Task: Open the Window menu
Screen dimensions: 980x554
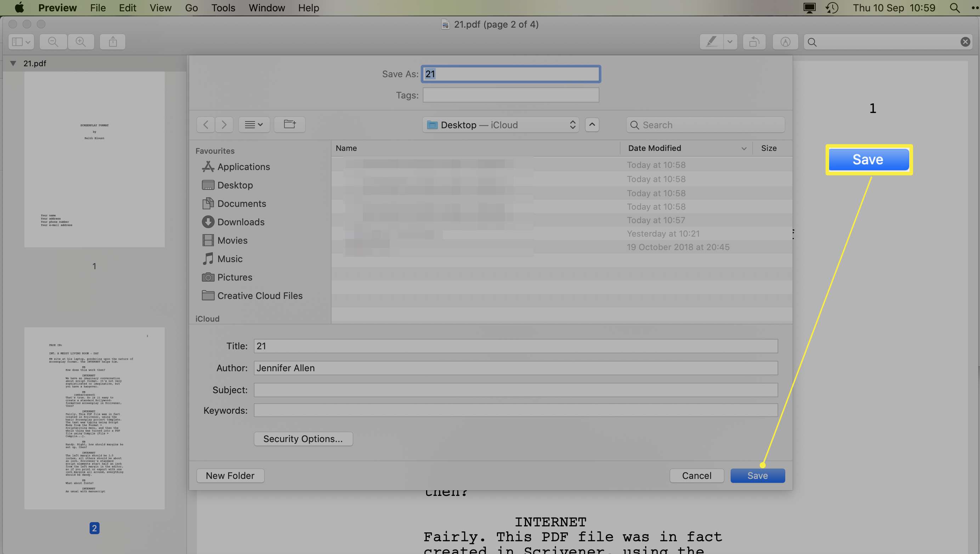Action: click(267, 7)
